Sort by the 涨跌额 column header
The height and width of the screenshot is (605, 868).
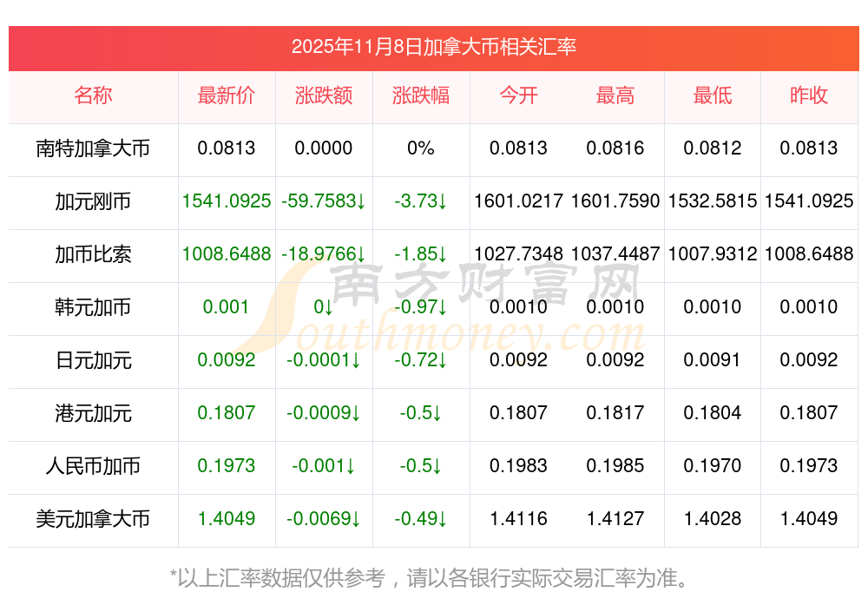click(324, 95)
